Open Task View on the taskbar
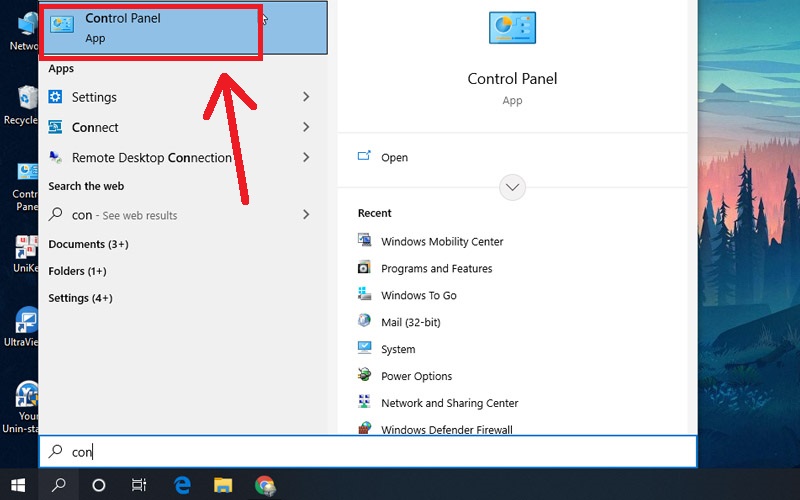This screenshot has height=500, width=800. click(x=139, y=485)
